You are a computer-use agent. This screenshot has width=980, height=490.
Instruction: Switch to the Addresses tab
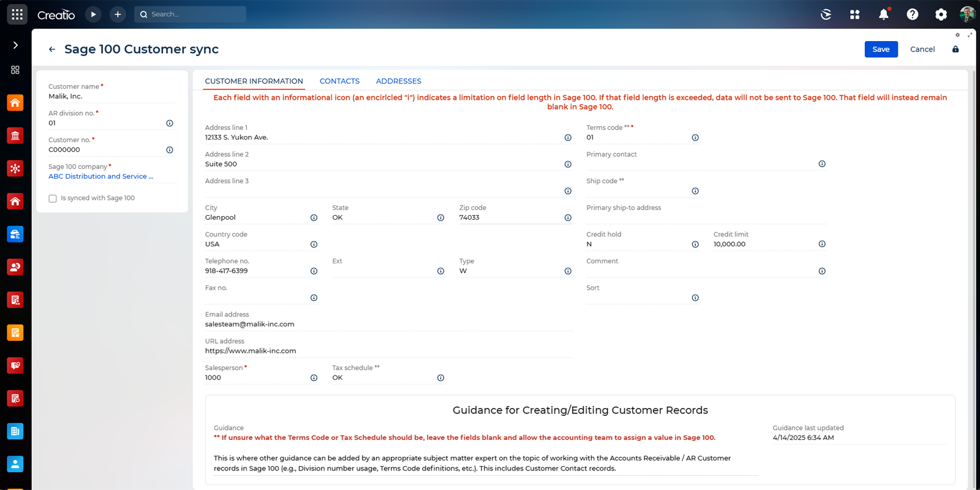tap(398, 81)
